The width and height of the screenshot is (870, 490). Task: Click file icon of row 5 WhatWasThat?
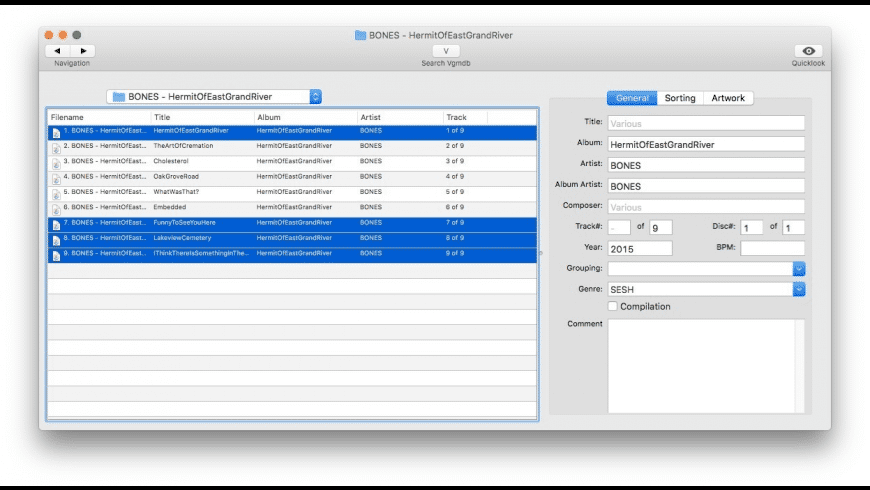(x=56, y=194)
